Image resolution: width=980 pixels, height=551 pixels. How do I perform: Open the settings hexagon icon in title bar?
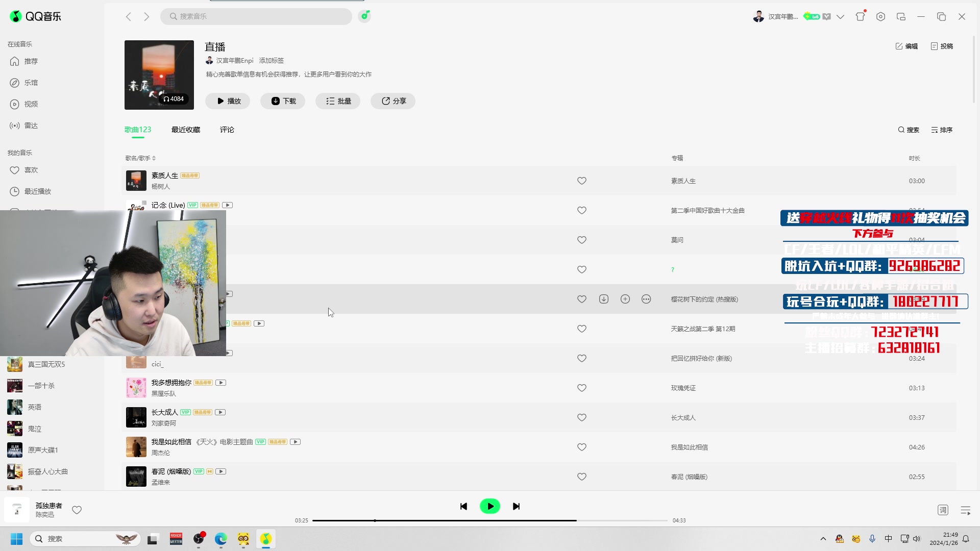[x=880, y=17]
